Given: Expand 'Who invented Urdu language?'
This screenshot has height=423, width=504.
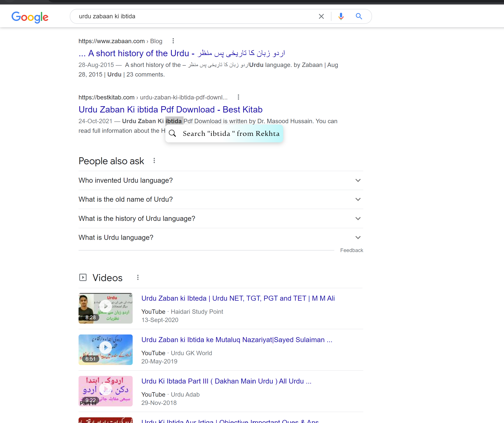Looking at the screenshot, I should click(358, 180).
